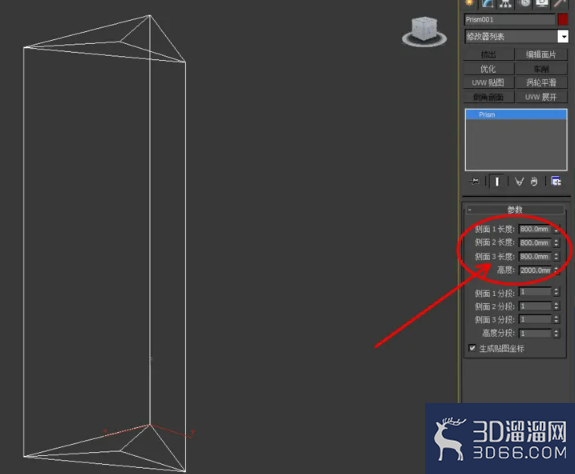Screen dimensions: 575x474
Task: Click the 高度 spinner arrows
Action: click(x=556, y=270)
